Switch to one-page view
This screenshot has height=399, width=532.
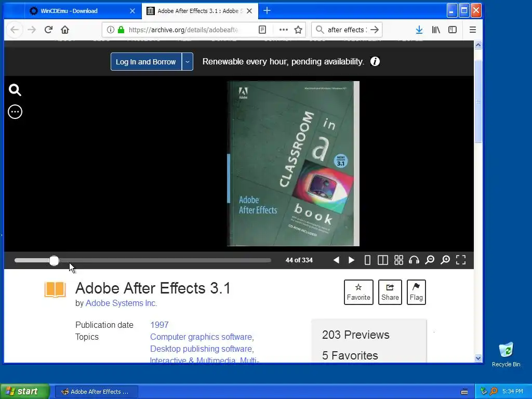[367, 260]
